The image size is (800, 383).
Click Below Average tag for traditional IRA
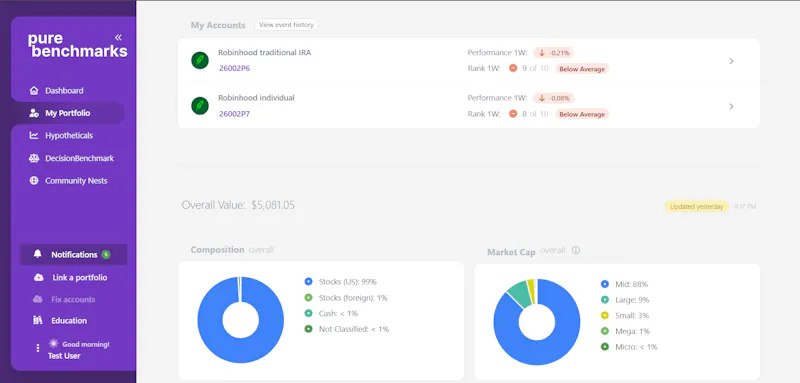click(582, 69)
